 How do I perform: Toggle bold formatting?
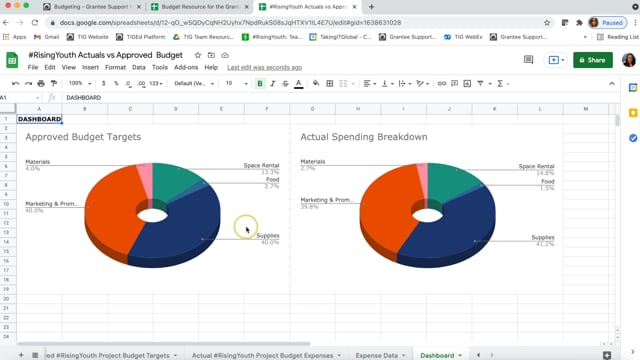pos(260,84)
